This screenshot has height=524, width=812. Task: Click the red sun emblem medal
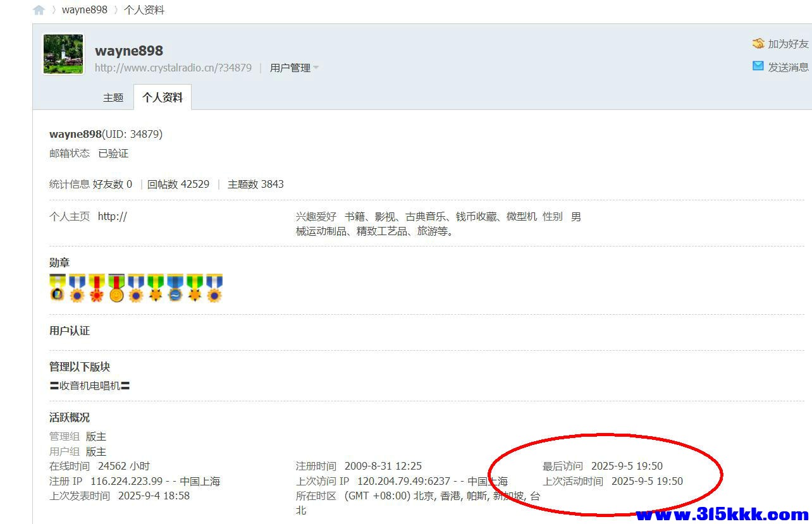[x=97, y=288]
